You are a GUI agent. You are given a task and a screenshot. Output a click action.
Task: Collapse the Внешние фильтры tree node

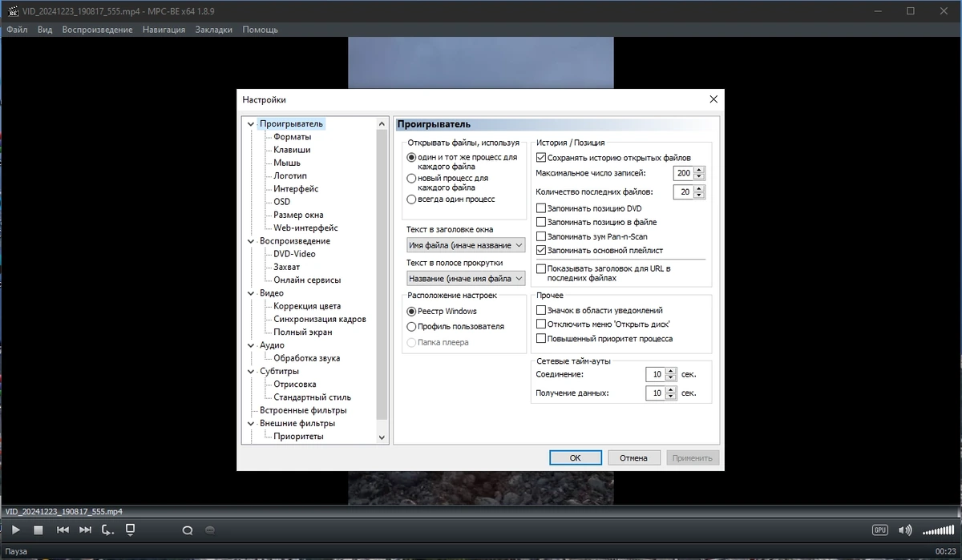[x=251, y=424]
